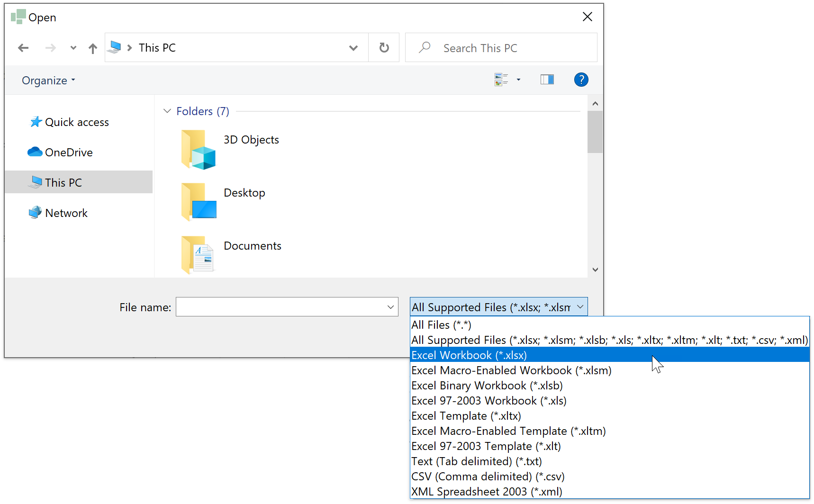The image size is (814, 504).
Task: Go up one folder level
Action: (93, 48)
